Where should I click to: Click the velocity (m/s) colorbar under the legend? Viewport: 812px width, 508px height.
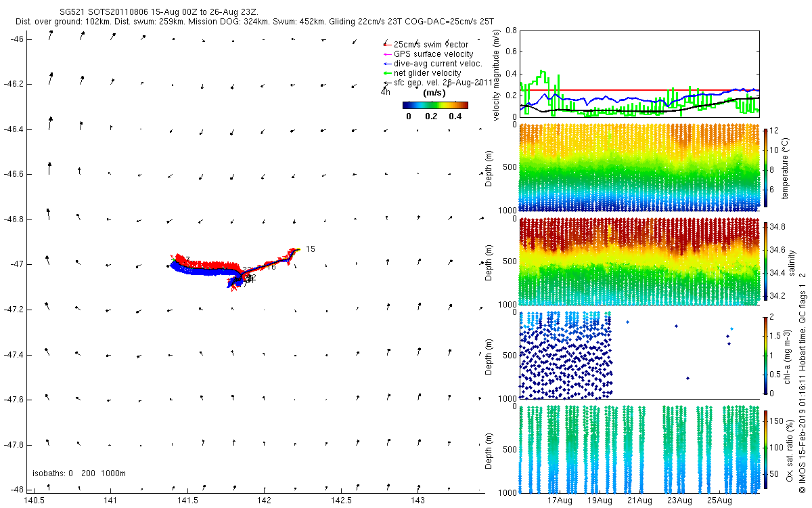(435, 105)
